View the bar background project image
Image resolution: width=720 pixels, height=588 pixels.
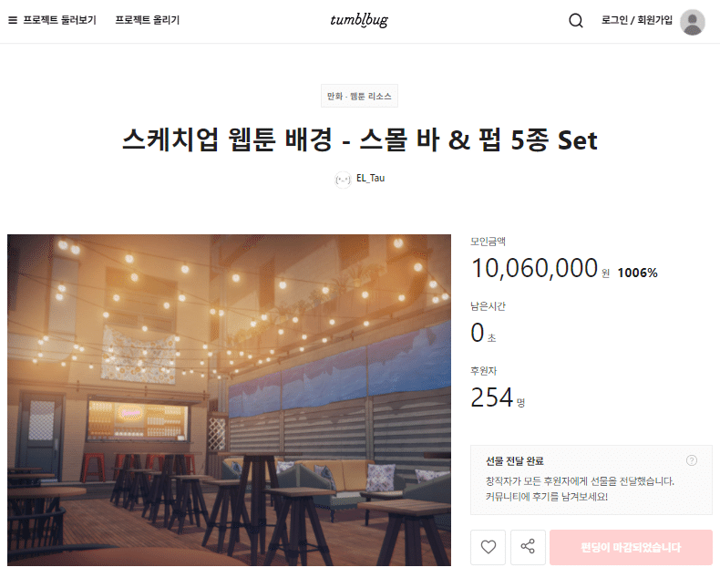[x=229, y=400]
